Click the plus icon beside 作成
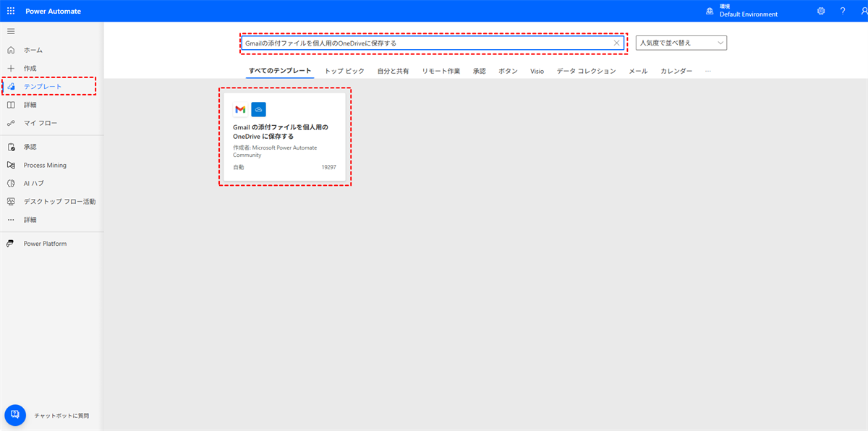Viewport: 868px width, 431px height. pos(11,68)
